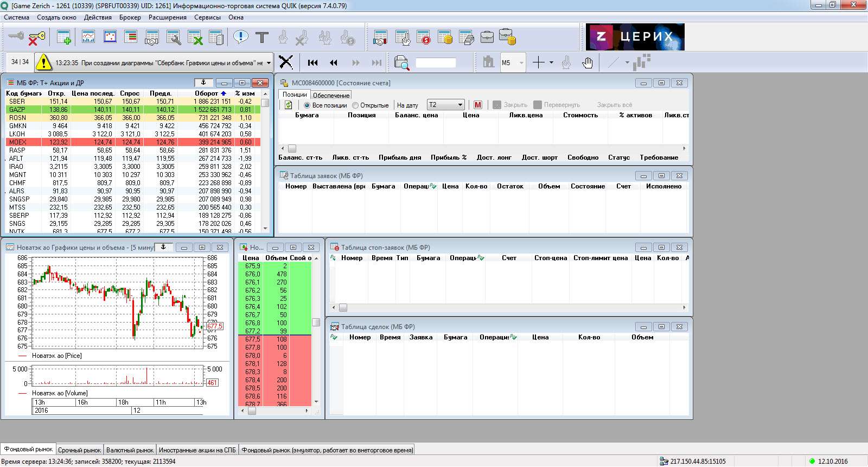The width and height of the screenshot is (868, 467).
Task: Click the toolbar search input field
Action: (x=436, y=63)
